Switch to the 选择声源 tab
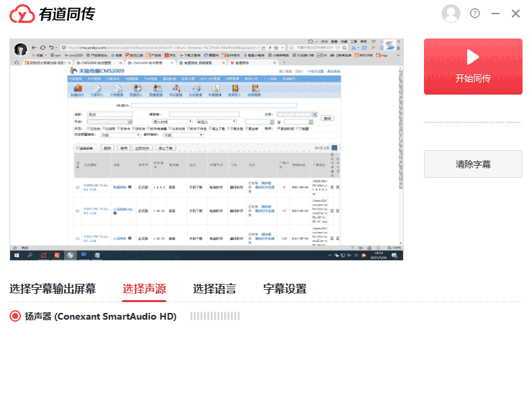The height and width of the screenshot is (394, 532). [144, 289]
